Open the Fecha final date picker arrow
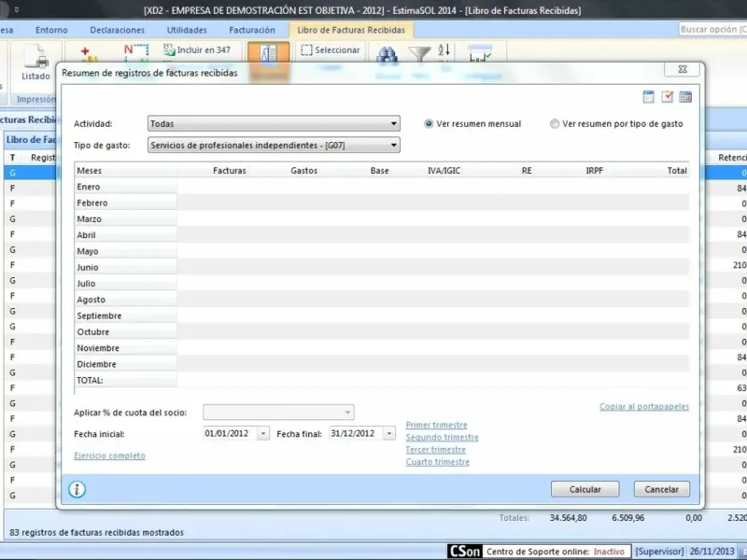Image resolution: width=747 pixels, height=560 pixels. click(389, 433)
